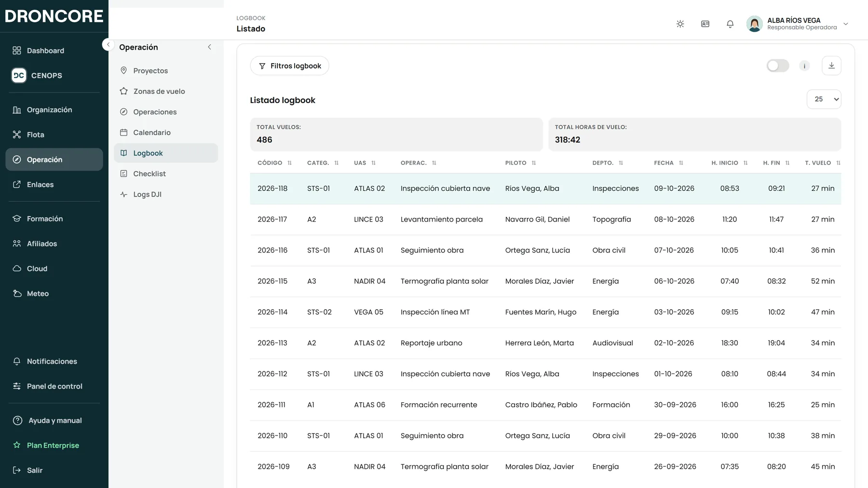The height and width of the screenshot is (488, 868).
Task: Select logbook row 2026-115
Action: (x=545, y=281)
